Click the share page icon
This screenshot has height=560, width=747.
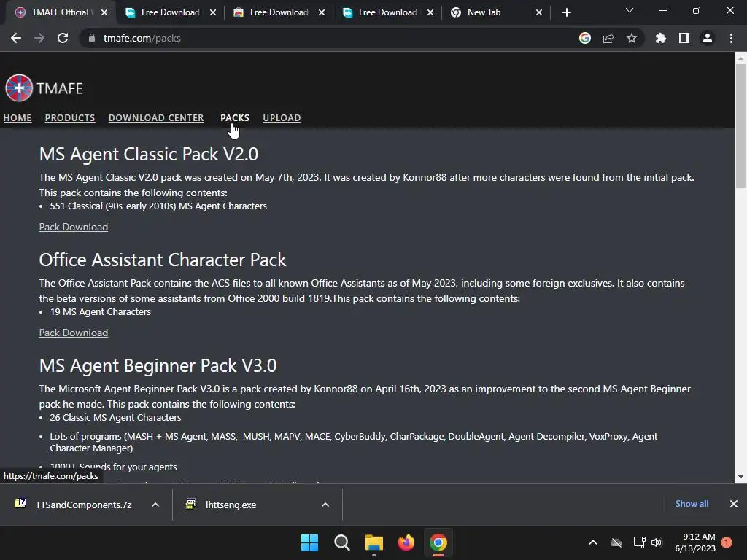click(x=608, y=38)
